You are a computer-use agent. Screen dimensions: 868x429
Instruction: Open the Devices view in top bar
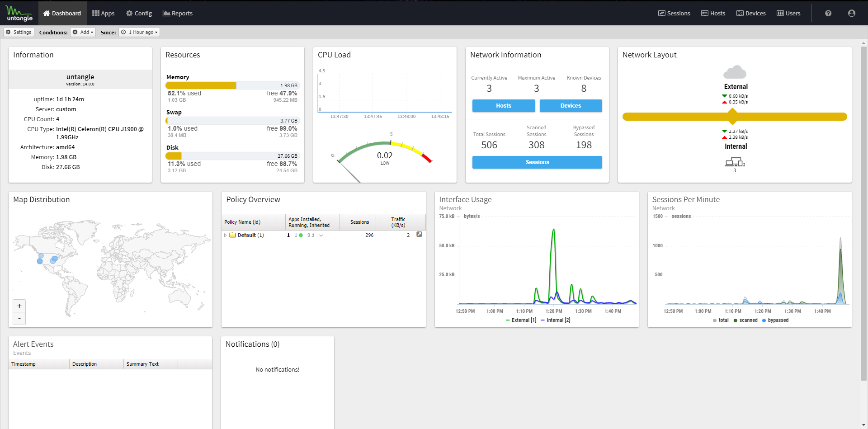(751, 13)
